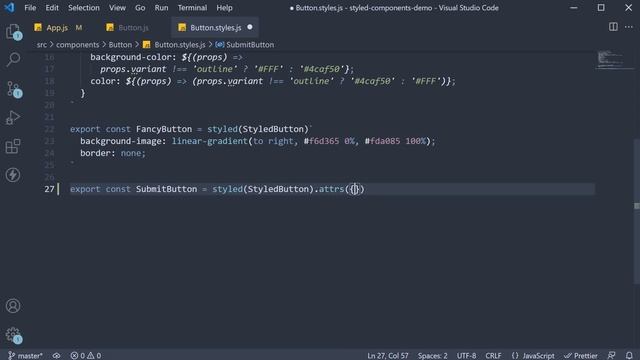Click the linear-gradient function text

pyautogui.click(x=209, y=141)
